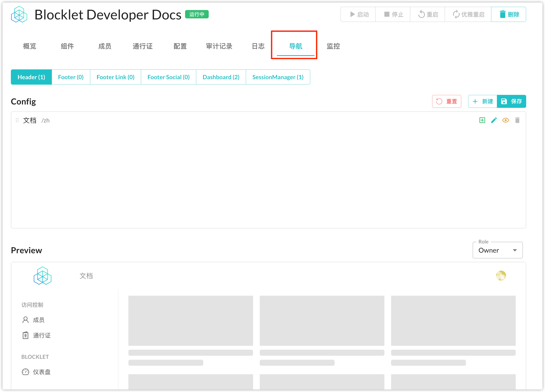Go to the 监控 monitoring tab
This screenshot has height=392, width=545.
333,46
